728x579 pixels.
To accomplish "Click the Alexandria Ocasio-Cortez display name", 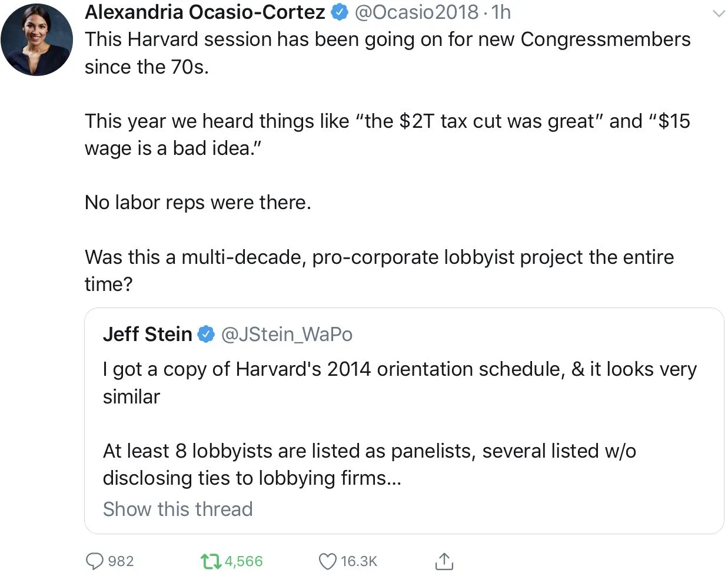I will click(205, 12).
